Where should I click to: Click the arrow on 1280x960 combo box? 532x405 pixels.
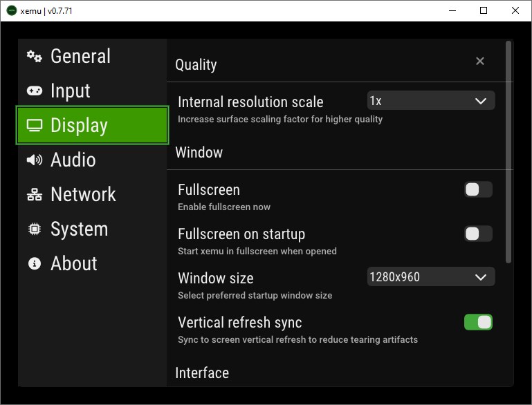[481, 277]
